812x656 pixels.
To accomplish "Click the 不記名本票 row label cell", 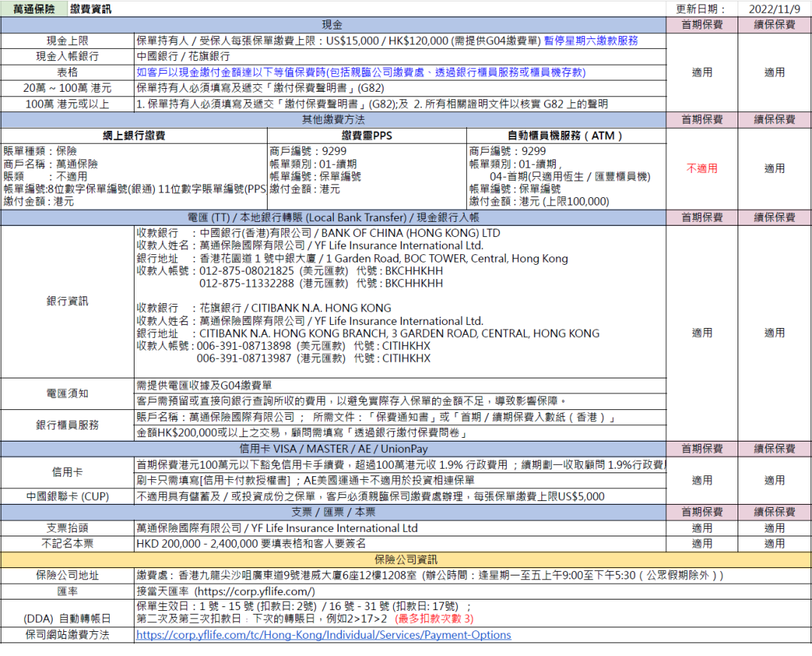I will point(68,543).
